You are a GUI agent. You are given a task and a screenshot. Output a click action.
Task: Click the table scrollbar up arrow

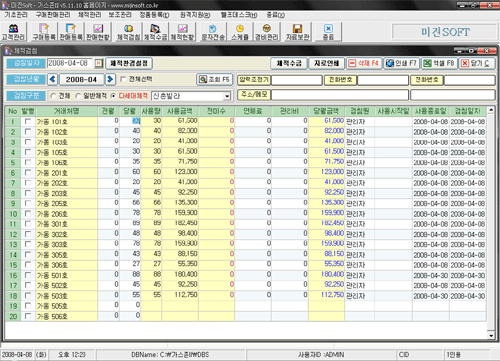pyautogui.click(x=491, y=110)
